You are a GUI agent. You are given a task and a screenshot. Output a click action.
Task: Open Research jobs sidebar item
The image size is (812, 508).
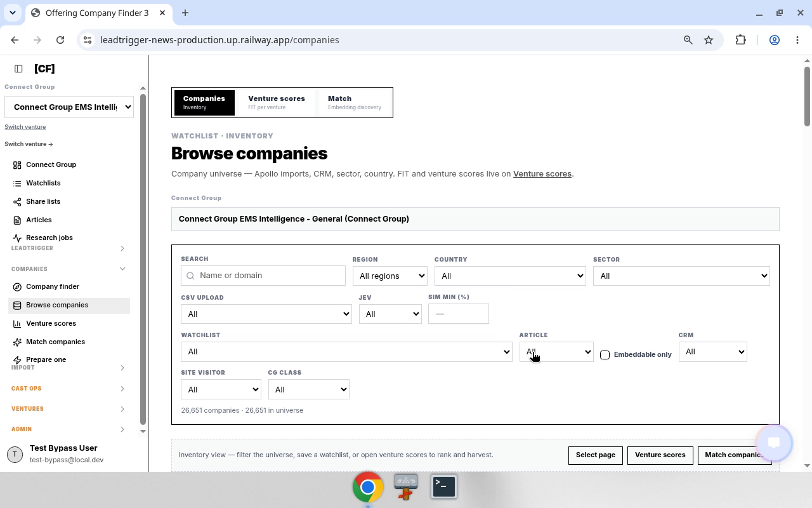(49, 237)
